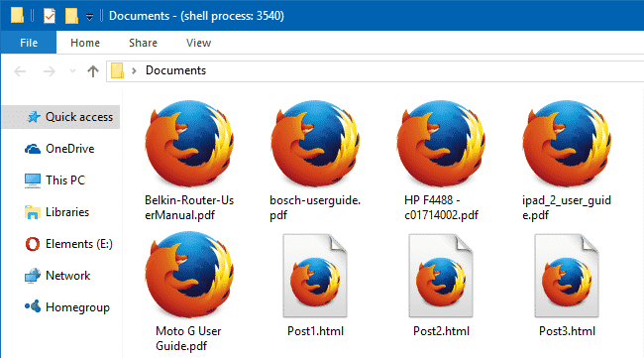
Task: Select the Belkin-Router-UserManual.pdf Firefox icon
Action: (189, 144)
